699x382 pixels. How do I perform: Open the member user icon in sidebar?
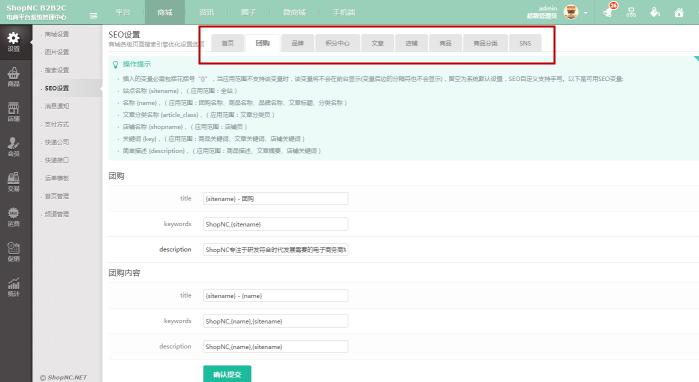[13, 147]
